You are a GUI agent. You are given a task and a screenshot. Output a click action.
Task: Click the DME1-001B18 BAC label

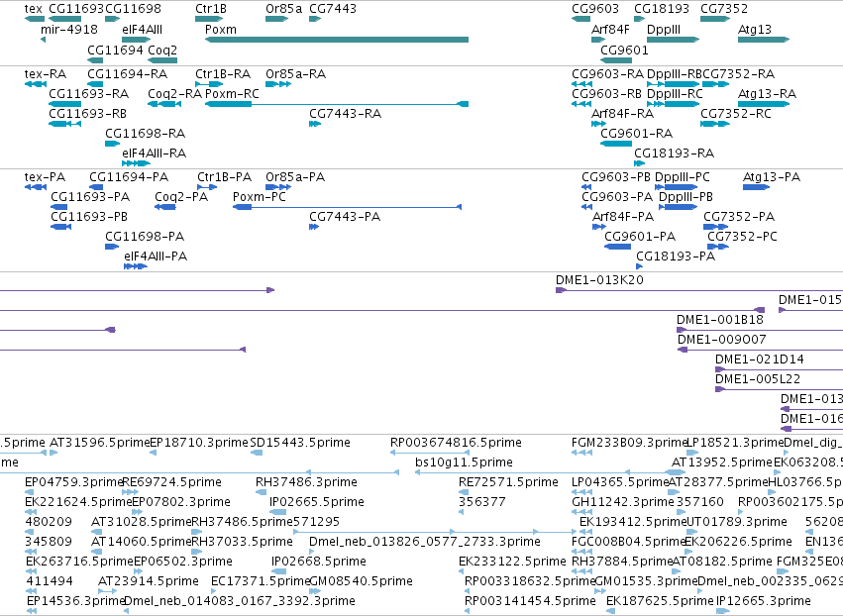(x=720, y=319)
